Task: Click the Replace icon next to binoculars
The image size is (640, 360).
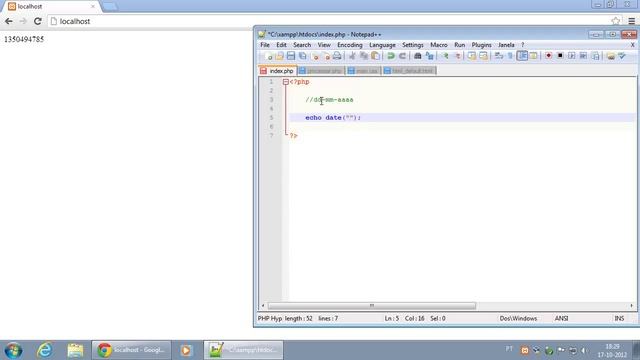Action: click(x=429, y=56)
